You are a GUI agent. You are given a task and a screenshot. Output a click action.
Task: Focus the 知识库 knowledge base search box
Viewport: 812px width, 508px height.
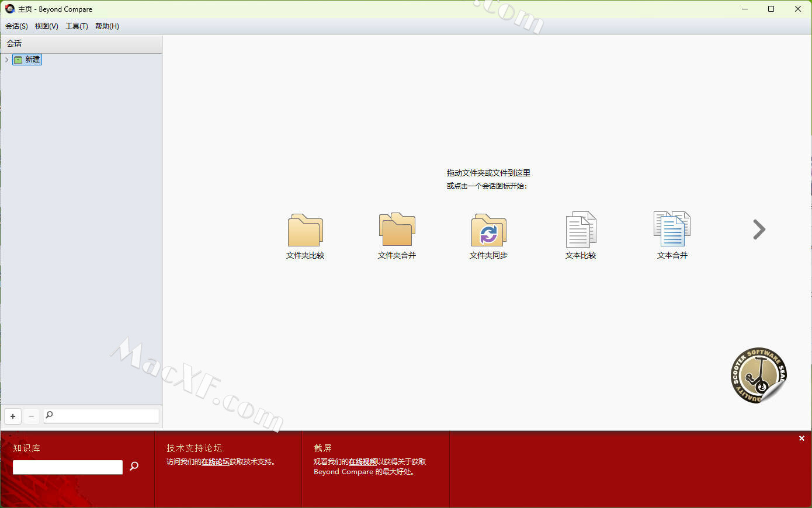(x=68, y=467)
